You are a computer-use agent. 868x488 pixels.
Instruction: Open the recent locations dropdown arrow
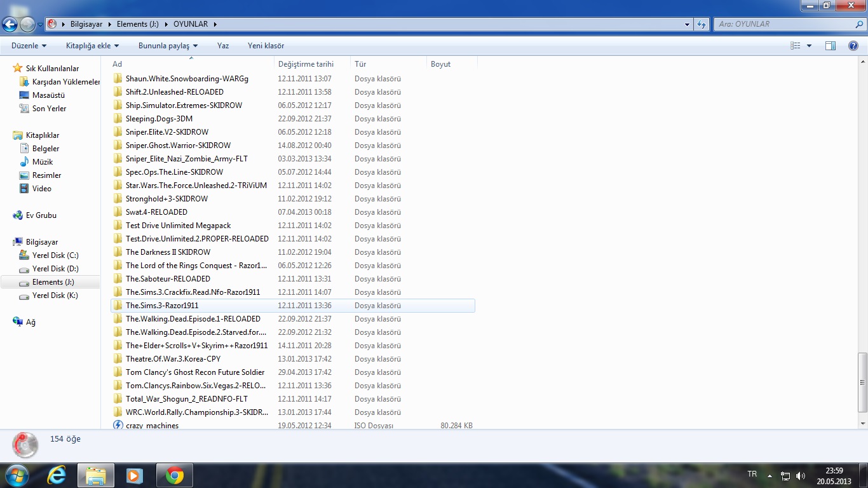pos(41,25)
